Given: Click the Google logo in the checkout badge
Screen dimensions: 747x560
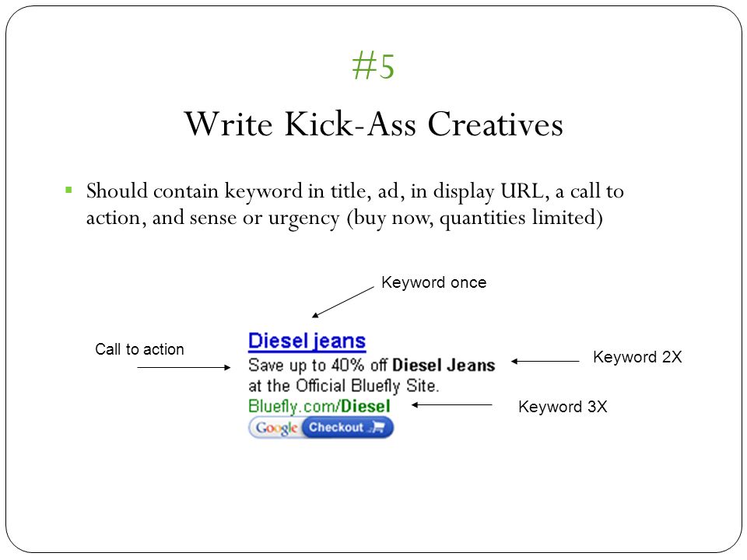Looking at the screenshot, I should point(276,428).
